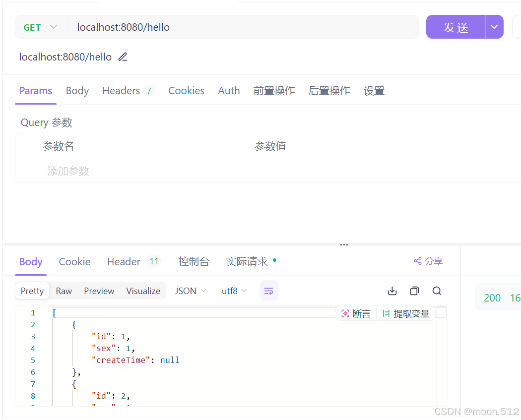Copy the response body content
This screenshot has width=521, height=420.
click(x=414, y=291)
